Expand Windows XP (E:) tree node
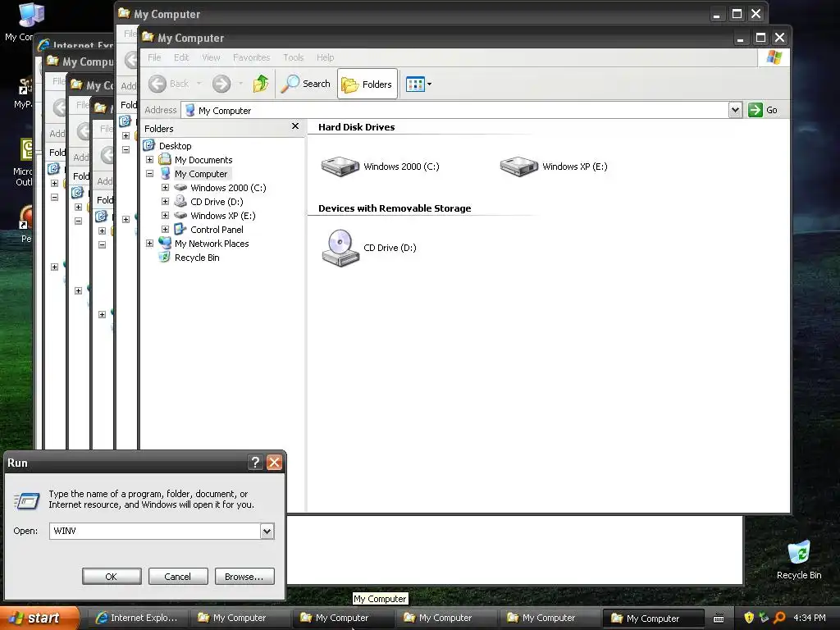This screenshot has width=840, height=630. (x=166, y=216)
